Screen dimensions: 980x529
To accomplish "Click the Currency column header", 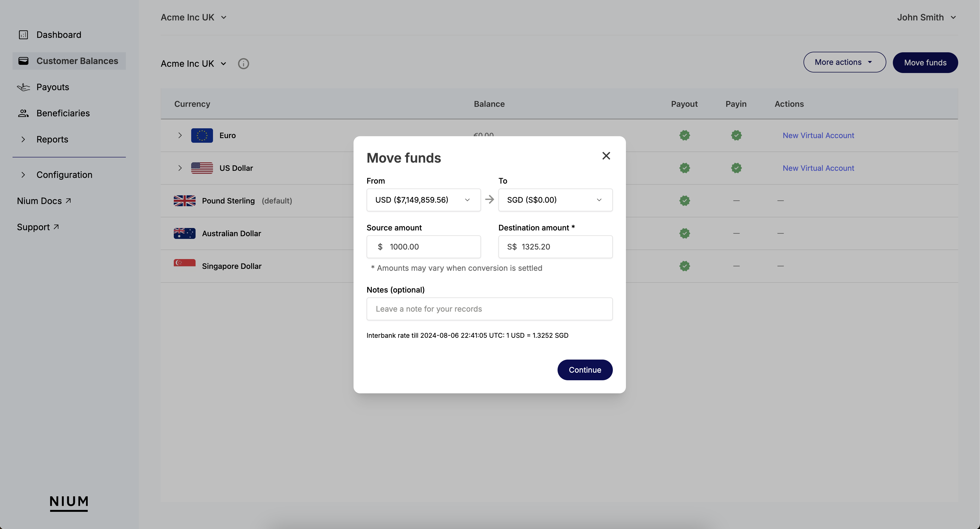I will pyautogui.click(x=192, y=104).
